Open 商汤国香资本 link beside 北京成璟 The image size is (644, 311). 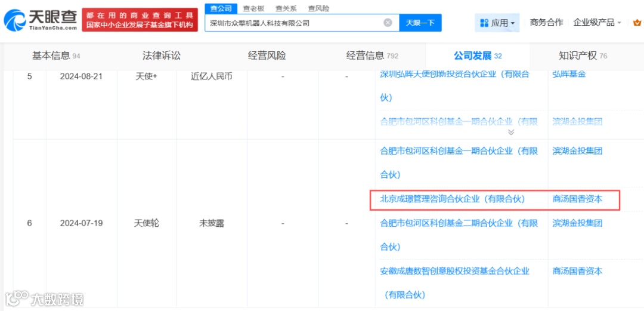(577, 199)
